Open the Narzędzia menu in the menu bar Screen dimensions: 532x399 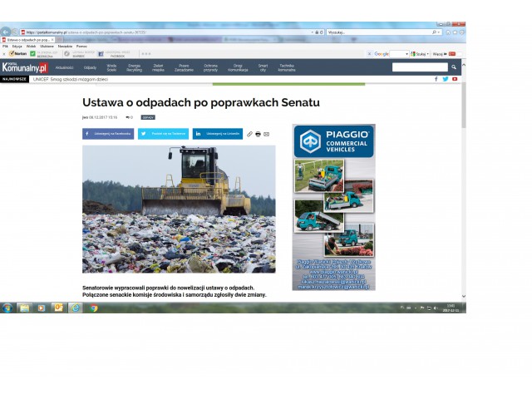pyautogui.click(x=65, y=46)
